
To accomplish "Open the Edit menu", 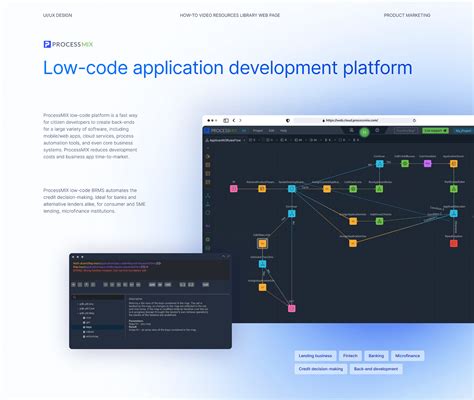I will tap(271, 131).
